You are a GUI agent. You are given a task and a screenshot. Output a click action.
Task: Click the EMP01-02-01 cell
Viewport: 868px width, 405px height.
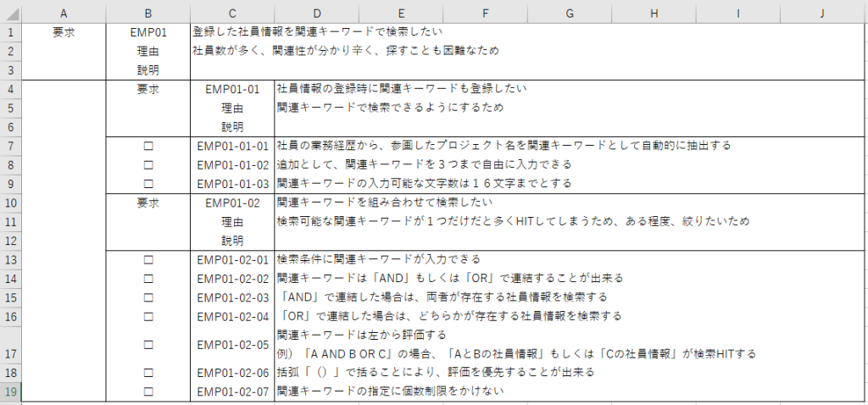pos(232,259)
